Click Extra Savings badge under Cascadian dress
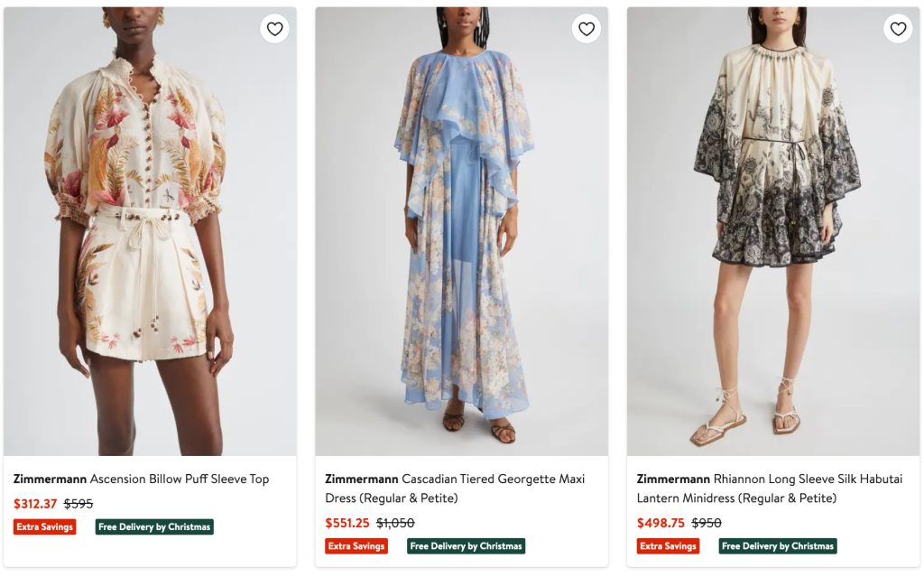Image resolution: width=924 pixels, height=577 pixels. tap(356, 546)
